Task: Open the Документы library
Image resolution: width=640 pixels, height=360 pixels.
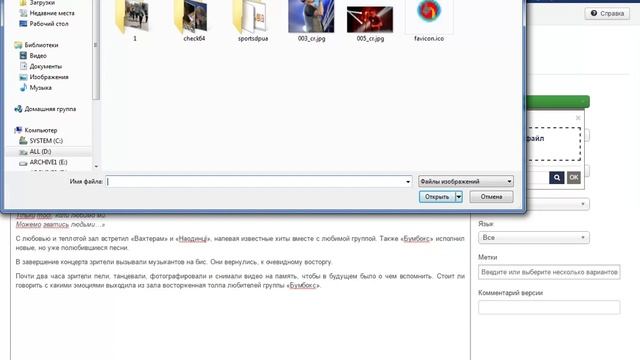Action: point(45,66)
